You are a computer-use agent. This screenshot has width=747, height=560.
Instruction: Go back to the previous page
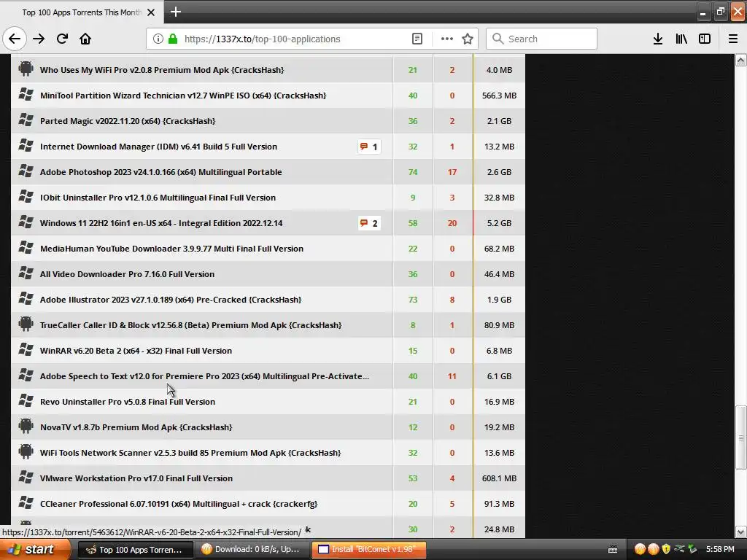15,39
